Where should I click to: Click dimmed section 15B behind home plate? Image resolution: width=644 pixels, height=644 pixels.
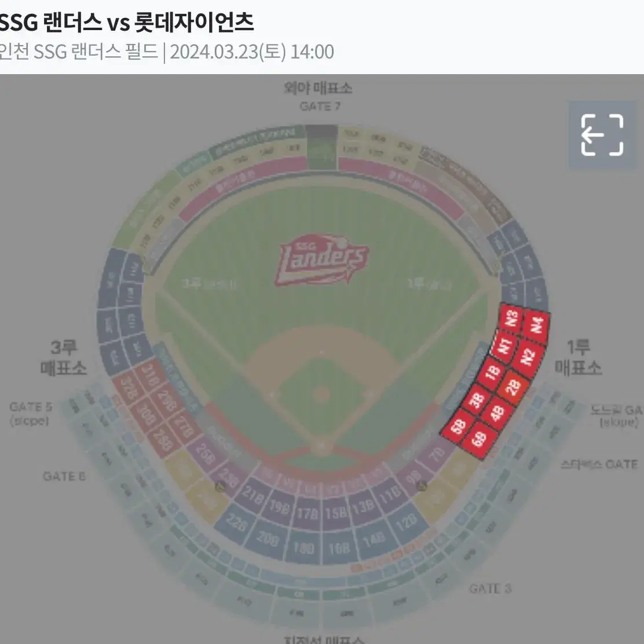pyautogui.click(x=336, y=513)
